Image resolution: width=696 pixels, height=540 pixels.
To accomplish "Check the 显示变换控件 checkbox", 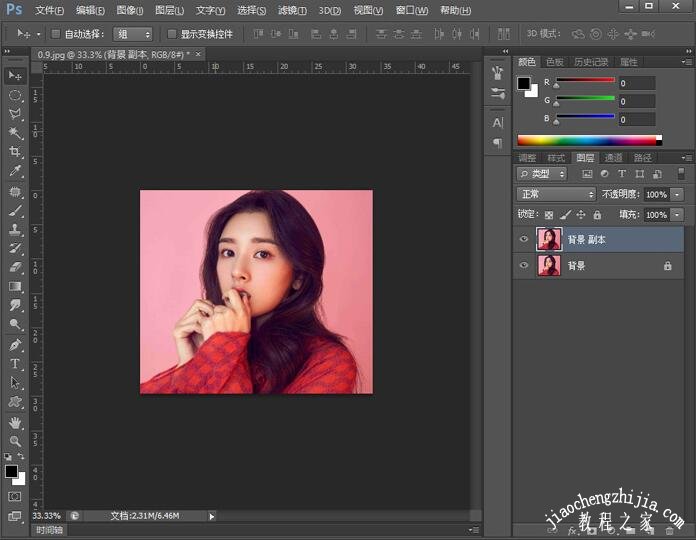I will [x=172, y=34].
